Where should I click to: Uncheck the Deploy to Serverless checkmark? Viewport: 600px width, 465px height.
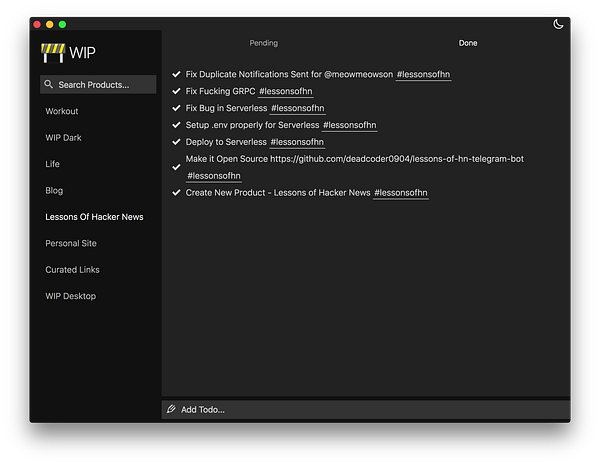176,142
